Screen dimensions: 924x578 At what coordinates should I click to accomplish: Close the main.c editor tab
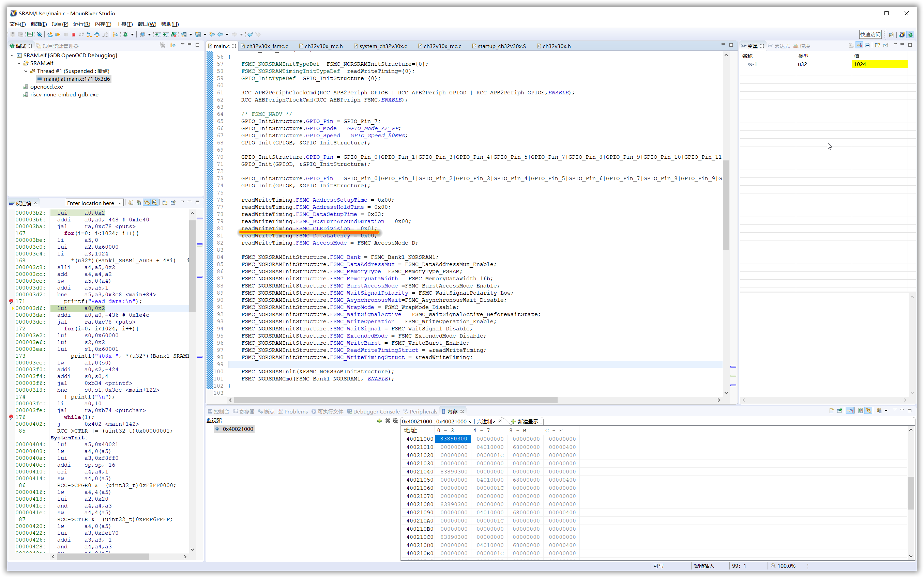pyautogui.click(x=234, y=46)
